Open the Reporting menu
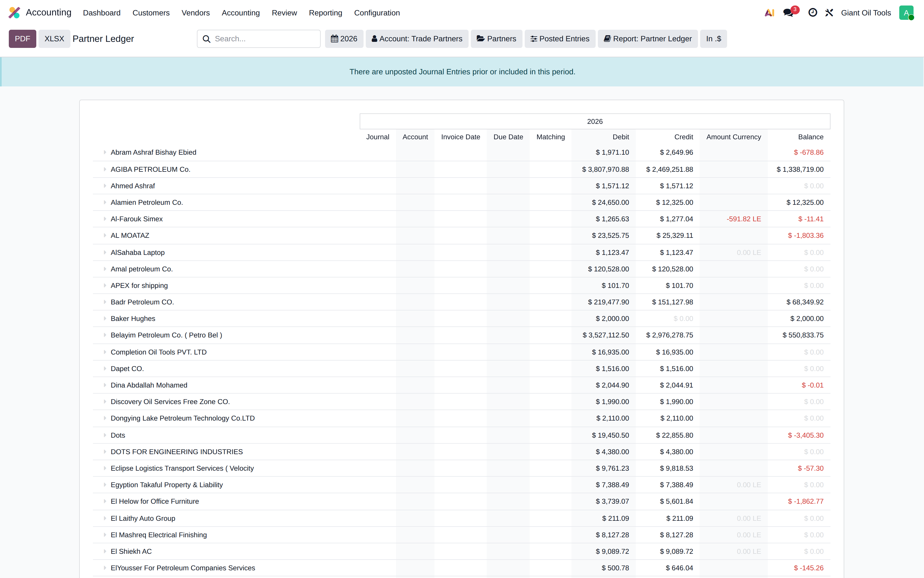 pyautogui.click(x=325, y=13)
